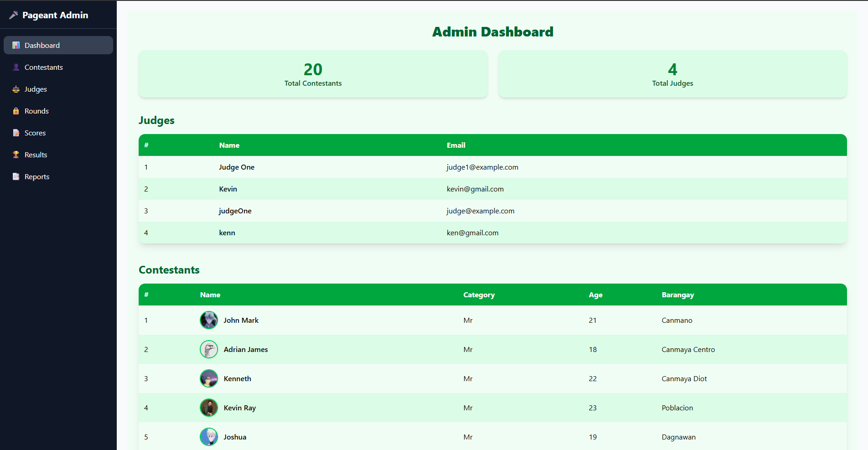
Task: Select the Dashboard sidebar icon
Action: (x=16, y=45)
